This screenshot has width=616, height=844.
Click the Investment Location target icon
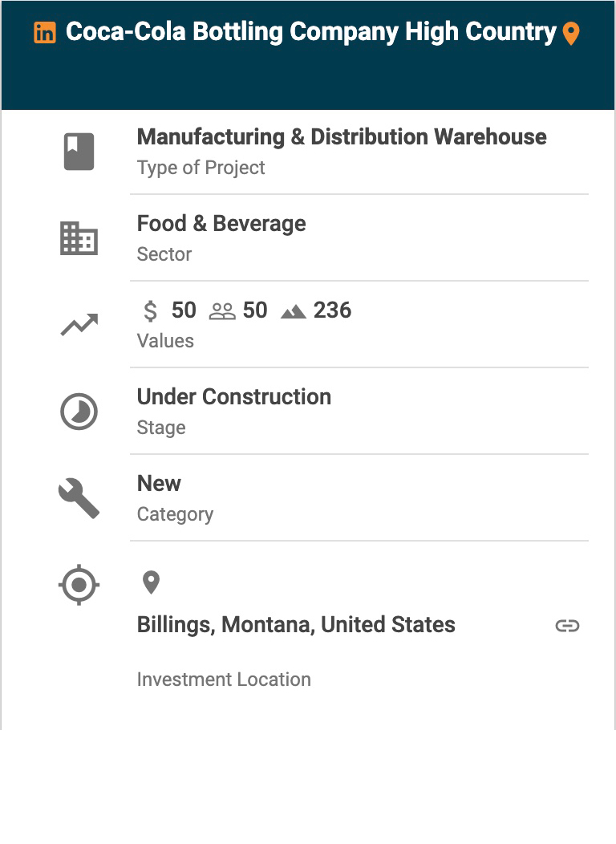pos(79,585)
